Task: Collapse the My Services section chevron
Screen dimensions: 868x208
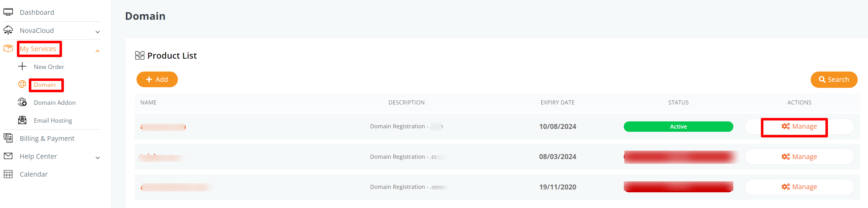Action: point(98,51)
